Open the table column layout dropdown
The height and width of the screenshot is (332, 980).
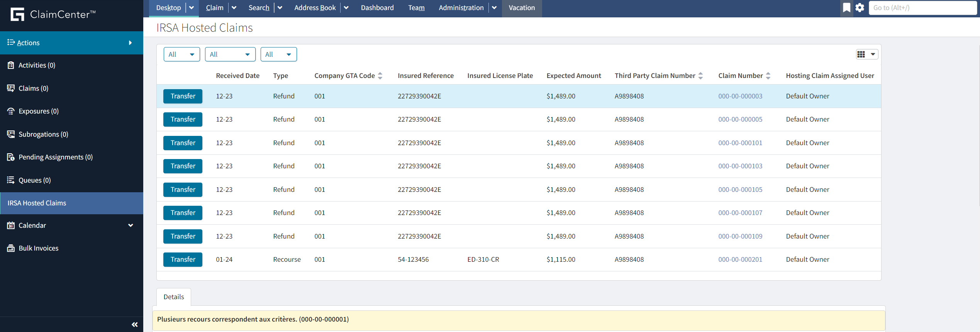click(x=867, y=54)
